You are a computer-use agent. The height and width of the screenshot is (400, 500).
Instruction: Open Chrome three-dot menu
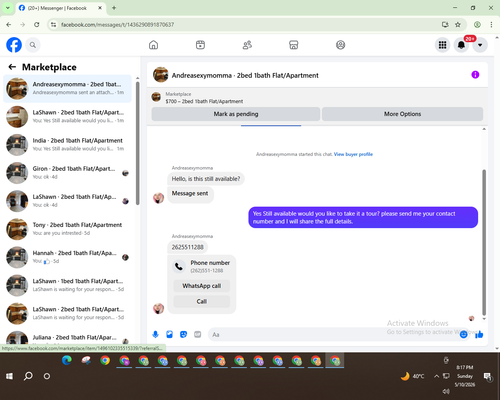491,25
